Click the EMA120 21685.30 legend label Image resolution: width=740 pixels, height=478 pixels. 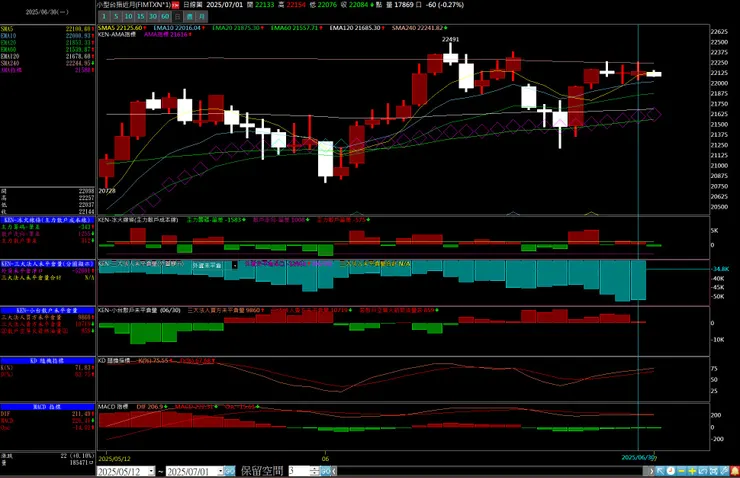pos(355,28)
